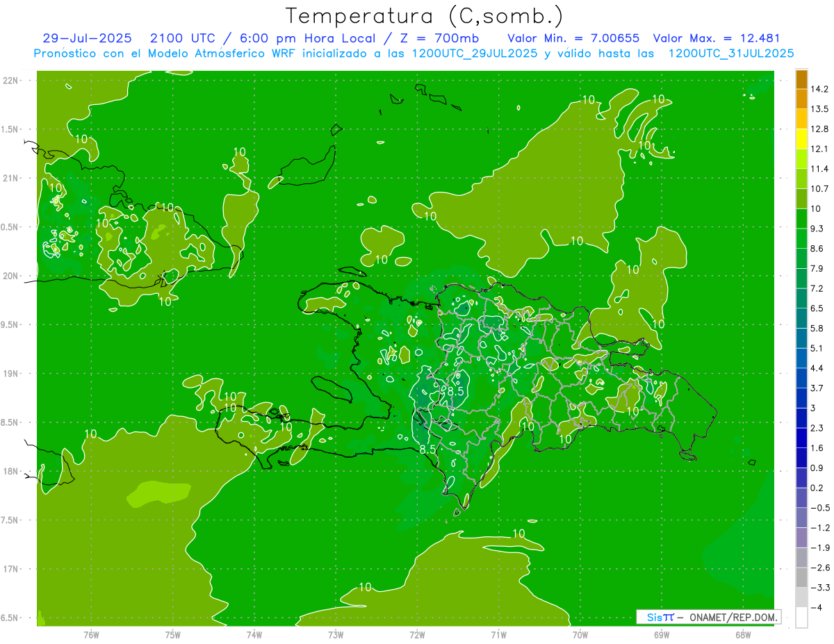Click the 69W longitude axis label

click(662, 635)
